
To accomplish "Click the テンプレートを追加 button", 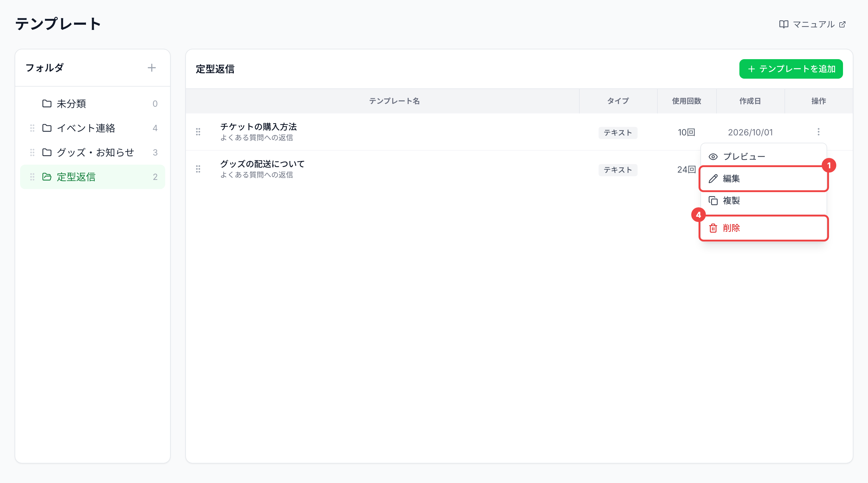I will [x=791, y=69].
